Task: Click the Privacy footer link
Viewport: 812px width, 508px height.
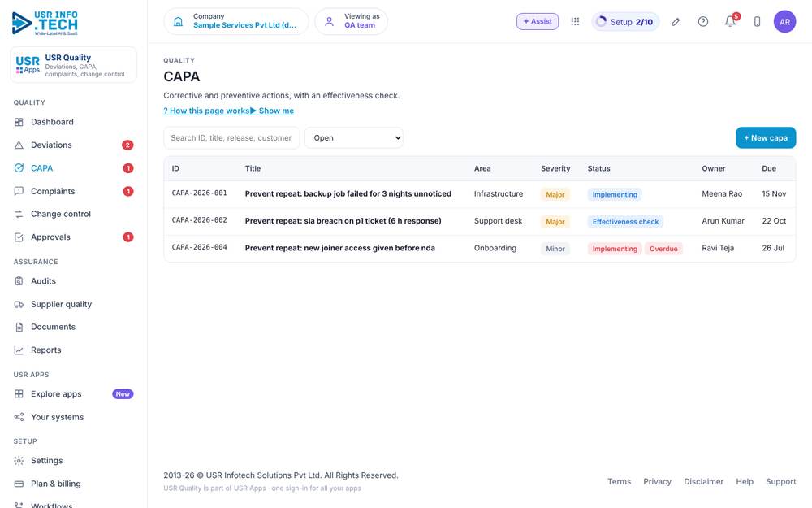Action: click(x=657, y=481)
